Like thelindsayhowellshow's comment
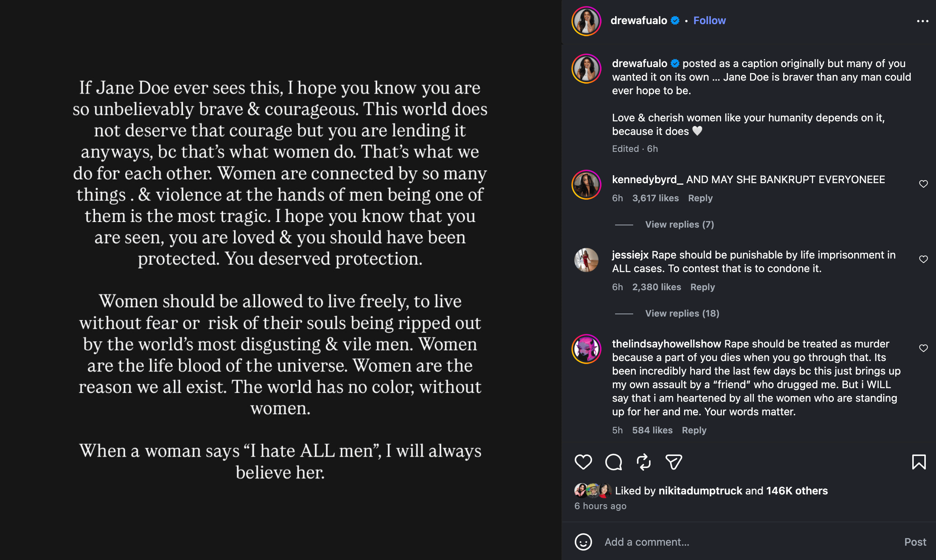The height and width of the screenshot is (560, 936). pos(923,348)
